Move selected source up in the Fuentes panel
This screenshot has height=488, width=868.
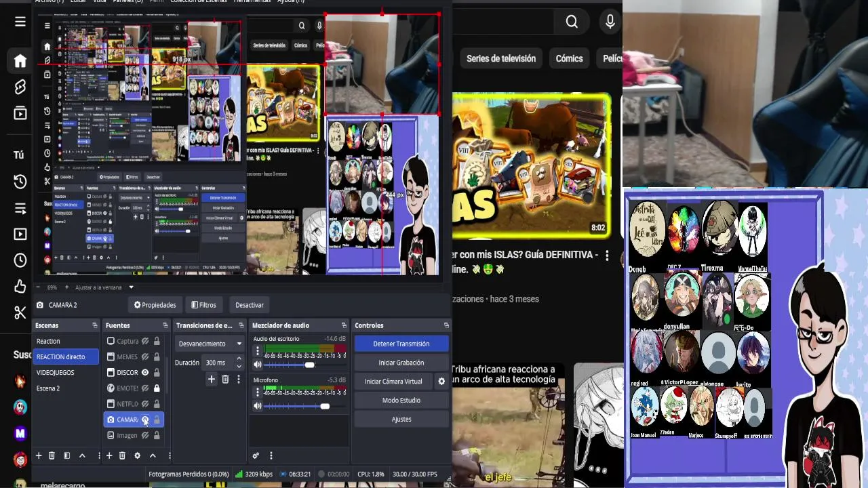point(153,456)
